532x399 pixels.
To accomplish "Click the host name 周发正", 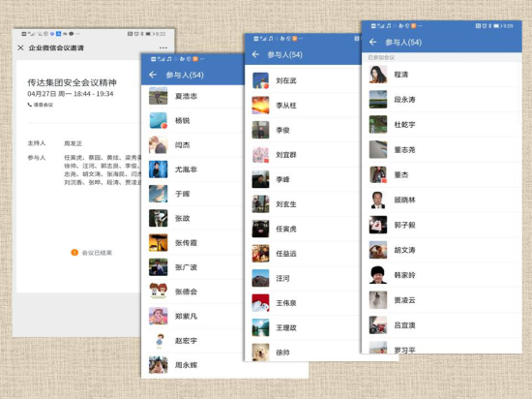I will 73,143.
